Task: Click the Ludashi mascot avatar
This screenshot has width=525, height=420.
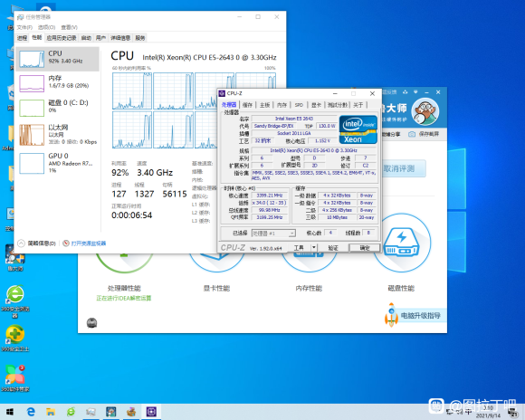Action: (425, 111)
